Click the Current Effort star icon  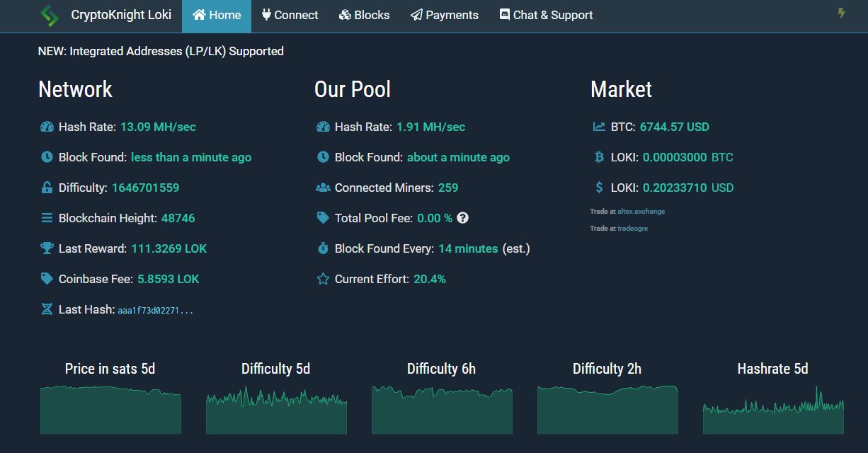pyautogui.click(x=323, y=279)
